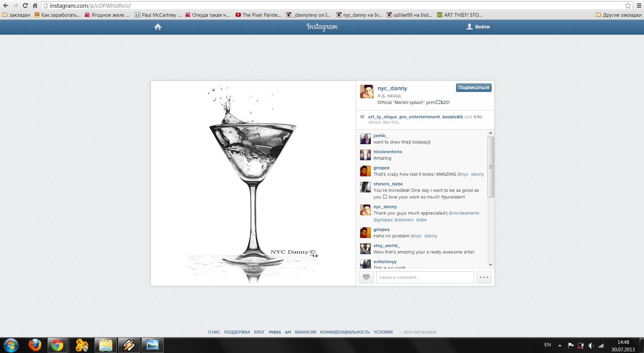Launch Firefox from the taskbar
The height and width of the screenshot is (353, 644).
tap(35, 345)
